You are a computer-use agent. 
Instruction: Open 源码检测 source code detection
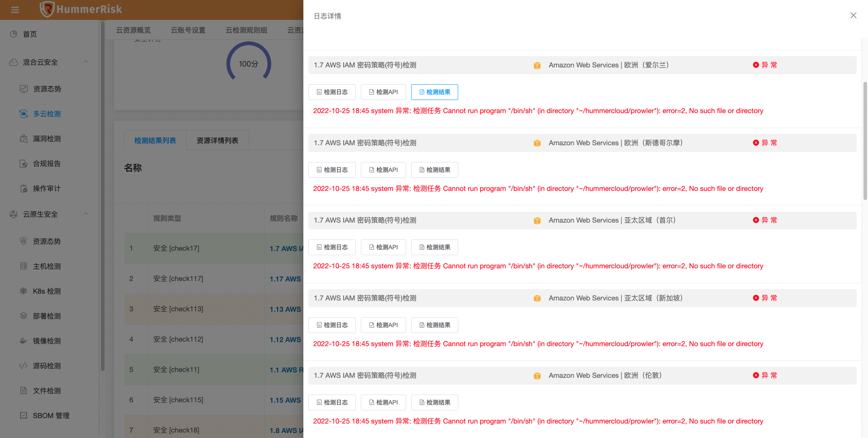(x=47, y=366)
